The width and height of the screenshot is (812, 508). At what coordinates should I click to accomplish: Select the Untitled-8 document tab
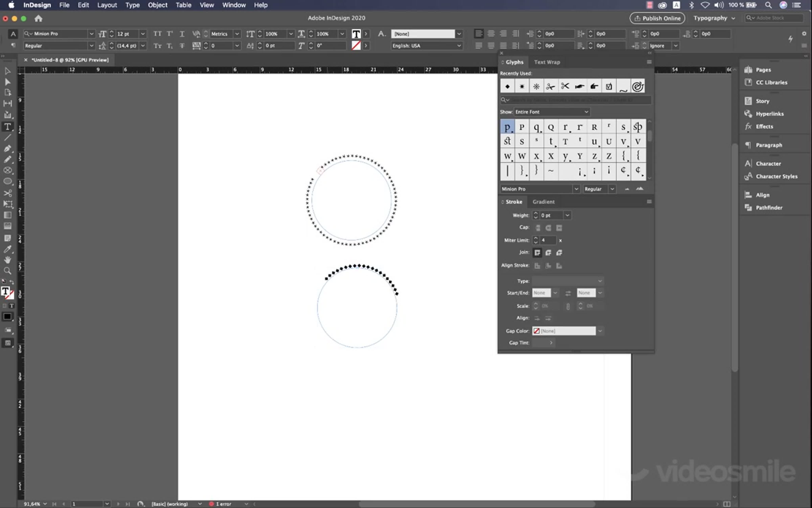tap(70, 60)
